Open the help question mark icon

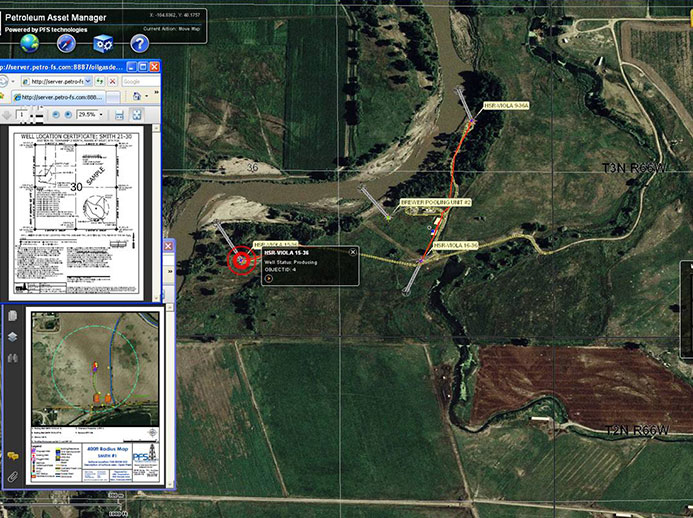coord(139,43)
